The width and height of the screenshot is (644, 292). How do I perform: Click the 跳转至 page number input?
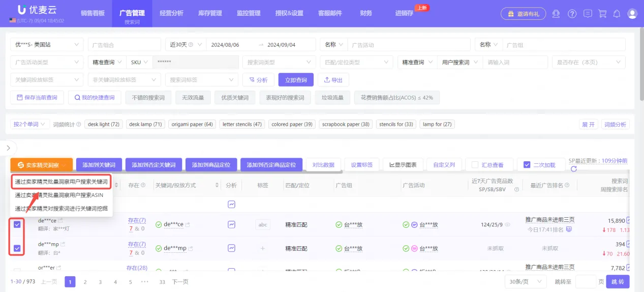[586, 281]
